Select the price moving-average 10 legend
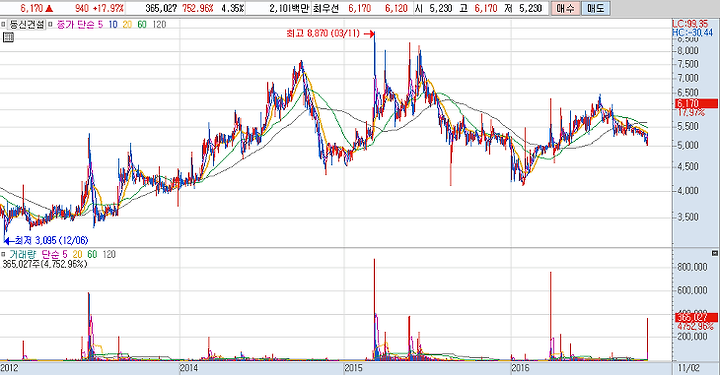The image size is (720, 375). (x=113, y=25)
